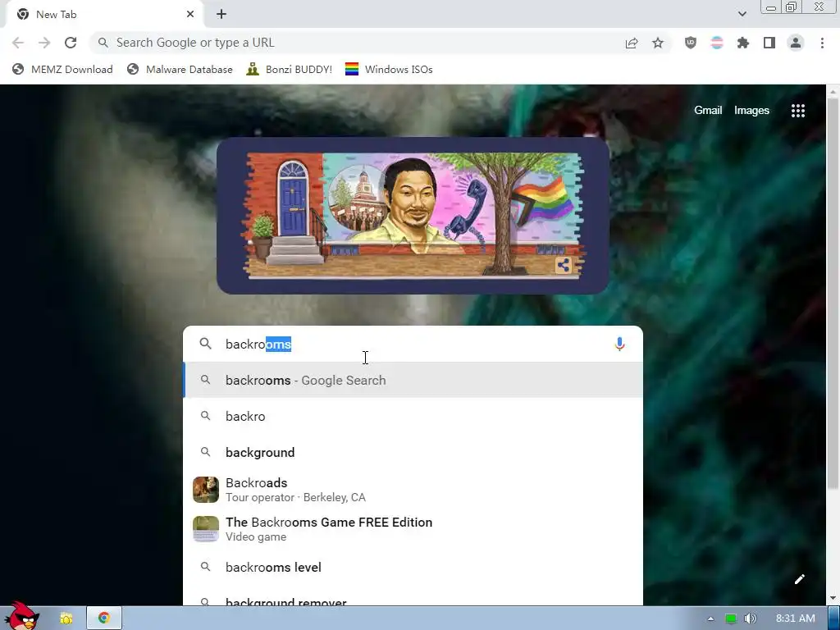The image size is (840, 630).
Task: Select the background suggestion
Action: pyautogui.click(x=413, y=452)
